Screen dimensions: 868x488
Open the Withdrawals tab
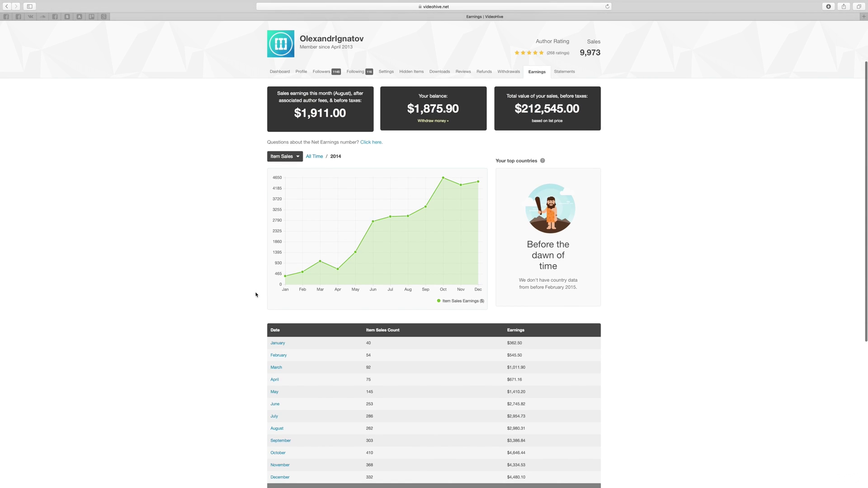click(x=508, y=71)
